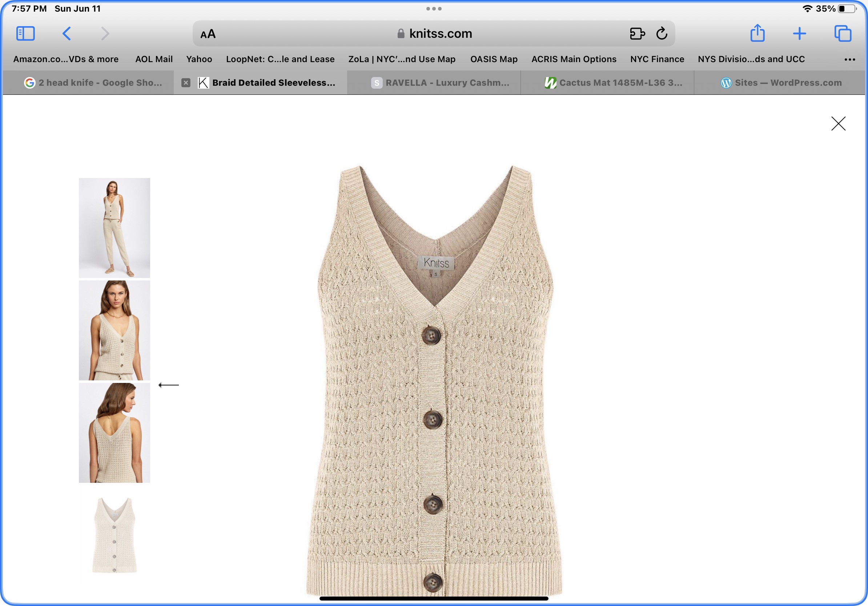Reload the knitss.com page
The width and height of the screenshot is (868, 606).
coord(662,34)
